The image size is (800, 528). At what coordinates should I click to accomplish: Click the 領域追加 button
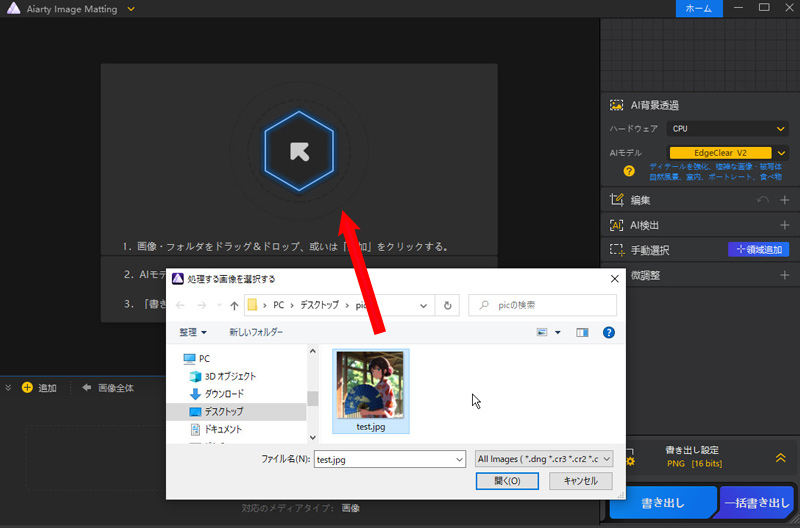pos(758,249)
